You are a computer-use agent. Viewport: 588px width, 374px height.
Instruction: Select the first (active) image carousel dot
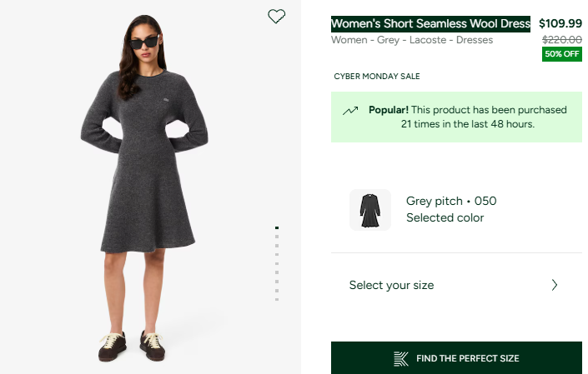(x=277, y=227)
